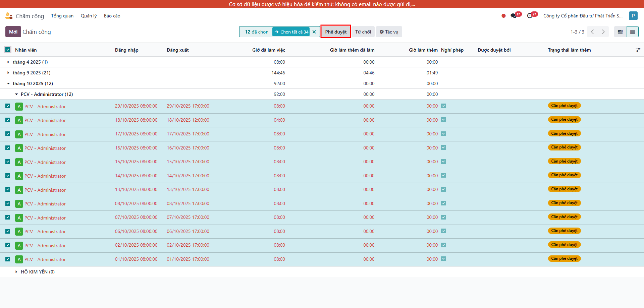Click the Chấm công breadcrumb title
Screen dimensions: 644x308
pyautogui.click(x=37, y=32)
